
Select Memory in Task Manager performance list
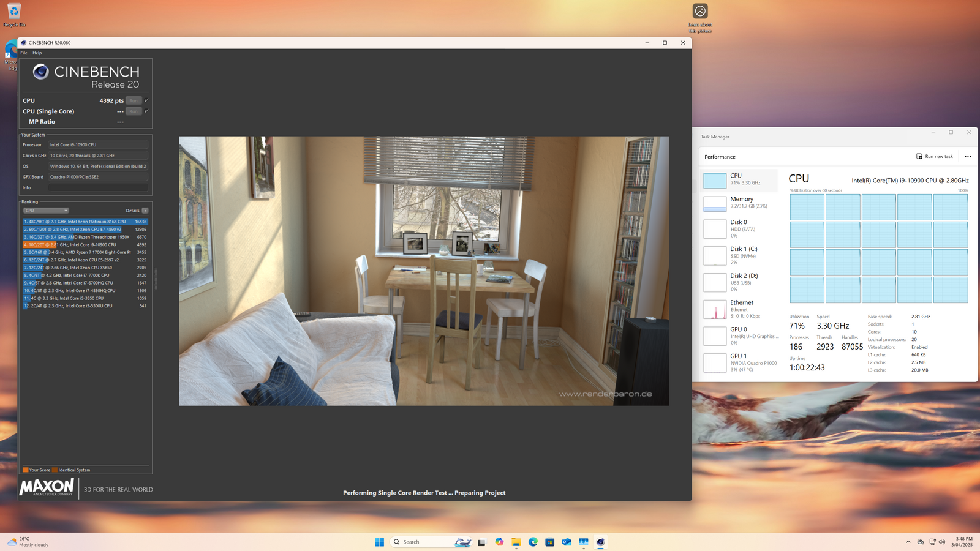[739, 203]
